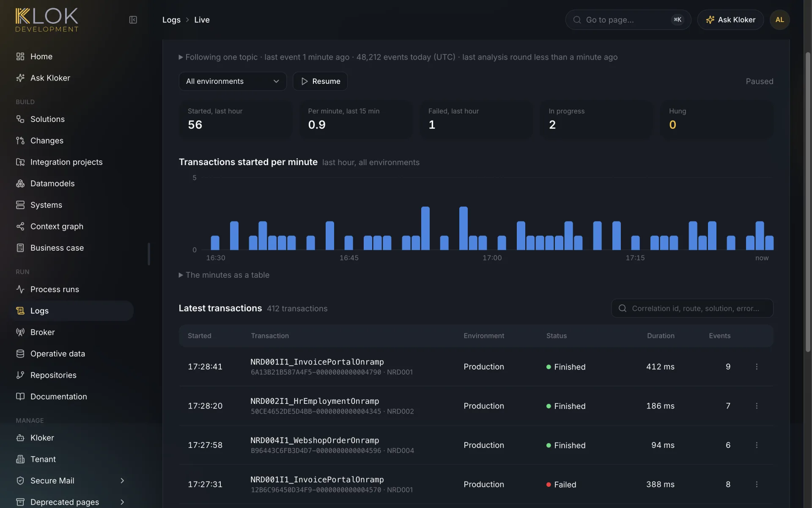The image size is (812, 508).
Task: Select the Integration projects icon
Action: pyautogui.click(x=20, y=162)
